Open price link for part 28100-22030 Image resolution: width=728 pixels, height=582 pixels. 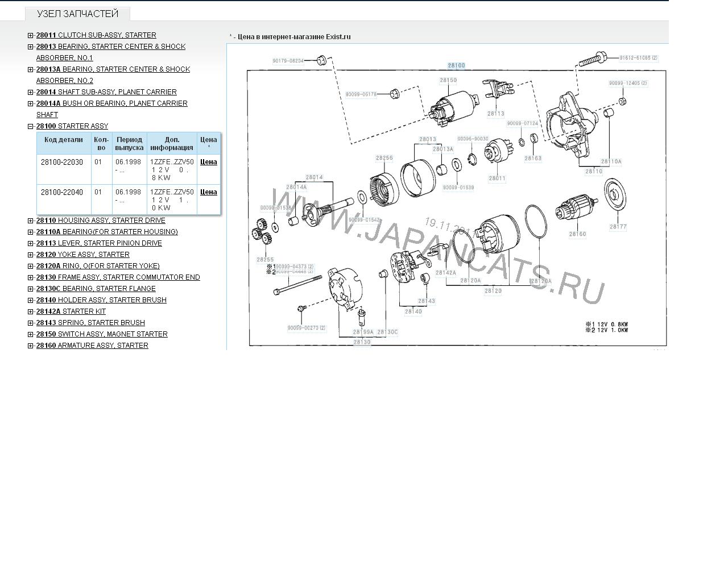coord(208,162)
